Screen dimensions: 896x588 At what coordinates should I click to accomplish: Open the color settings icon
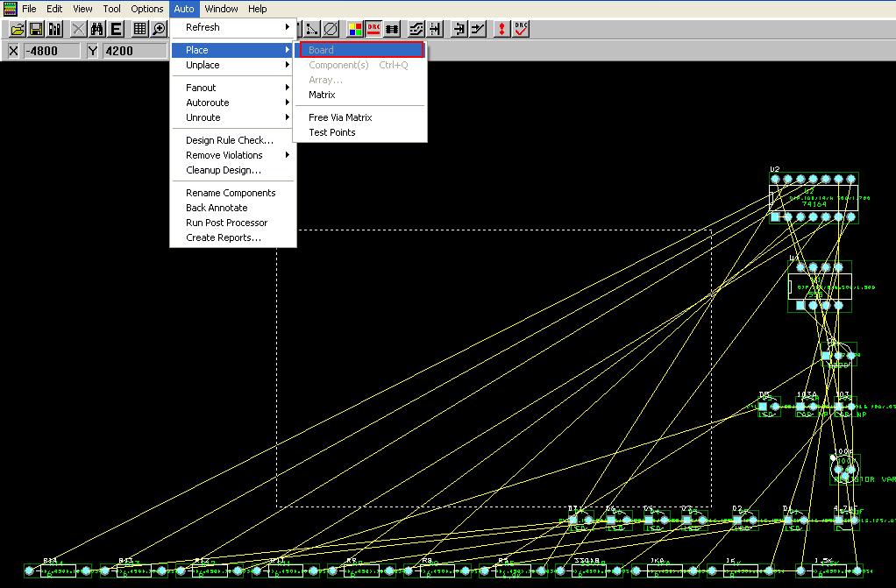click(x=355, y=29)
